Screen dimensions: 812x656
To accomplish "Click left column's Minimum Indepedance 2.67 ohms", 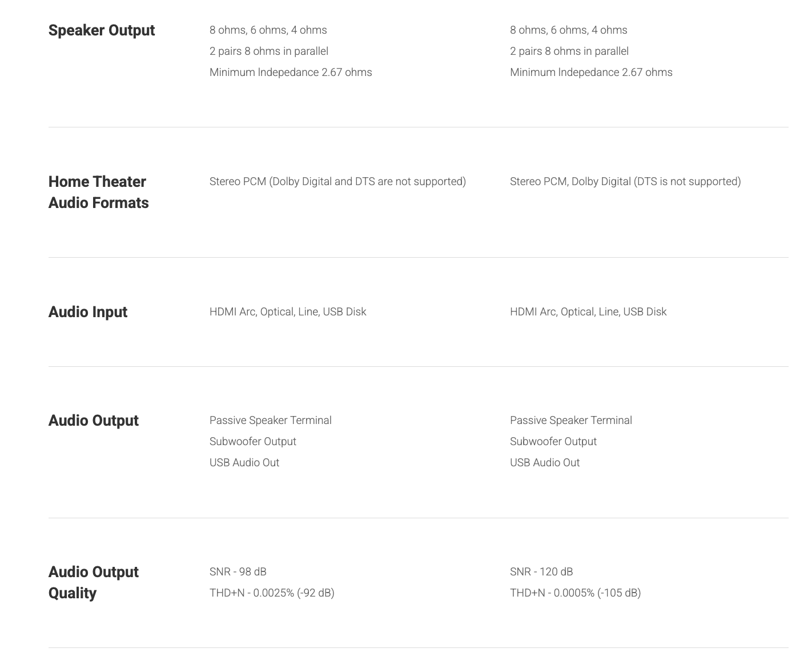I will [x=290, y=73].
